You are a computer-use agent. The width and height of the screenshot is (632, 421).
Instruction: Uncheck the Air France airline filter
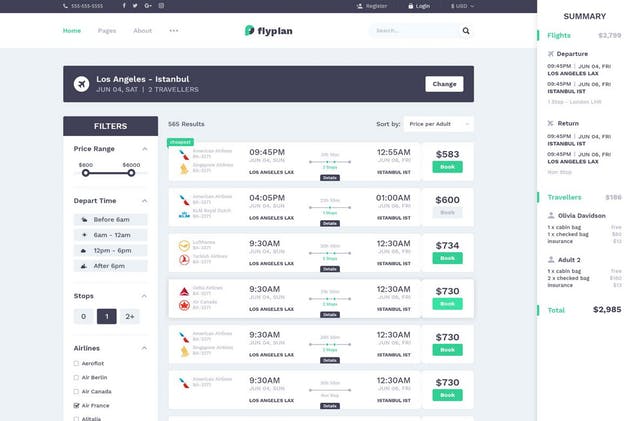tap(76, 405)
